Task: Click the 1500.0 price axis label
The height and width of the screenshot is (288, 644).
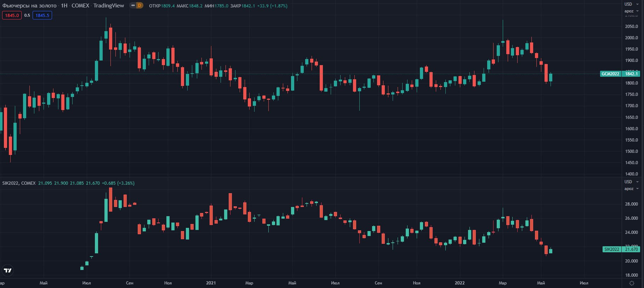Action: click(x=632, y=151)
